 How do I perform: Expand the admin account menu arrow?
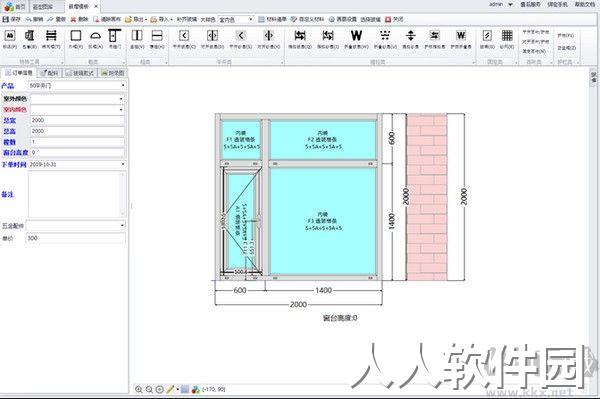[510, 5]
